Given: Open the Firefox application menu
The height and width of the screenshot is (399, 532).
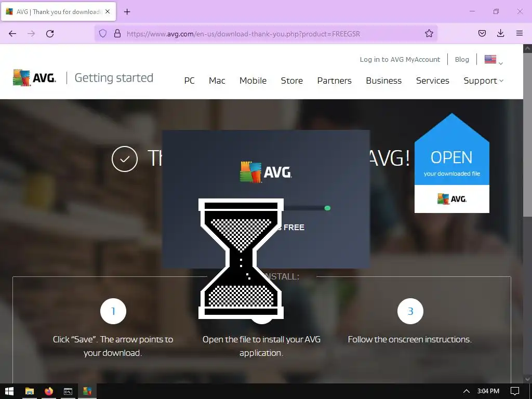Looking at the screenshot, I should pyautogui.click(x=519, y=33).
